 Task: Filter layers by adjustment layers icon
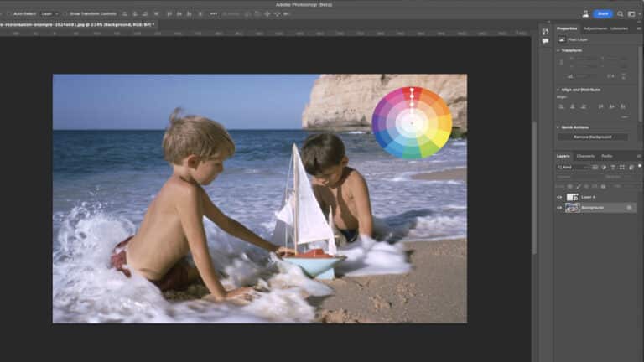(604, 168)
